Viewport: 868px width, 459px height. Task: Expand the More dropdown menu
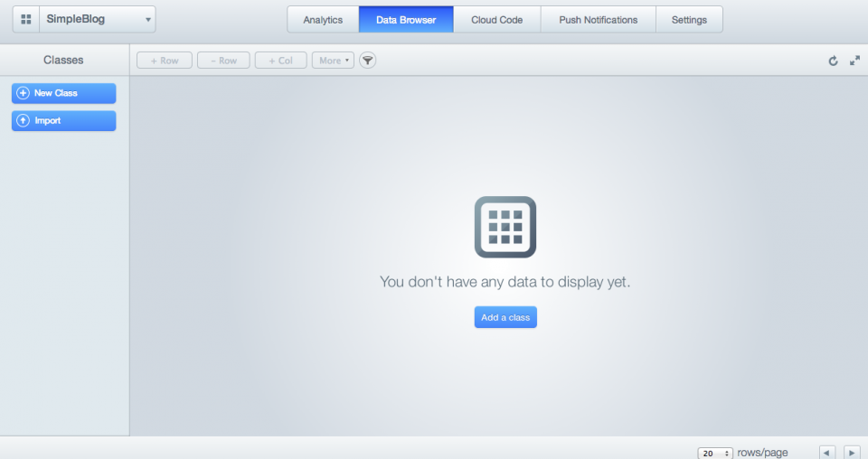(x=333, y=61)
